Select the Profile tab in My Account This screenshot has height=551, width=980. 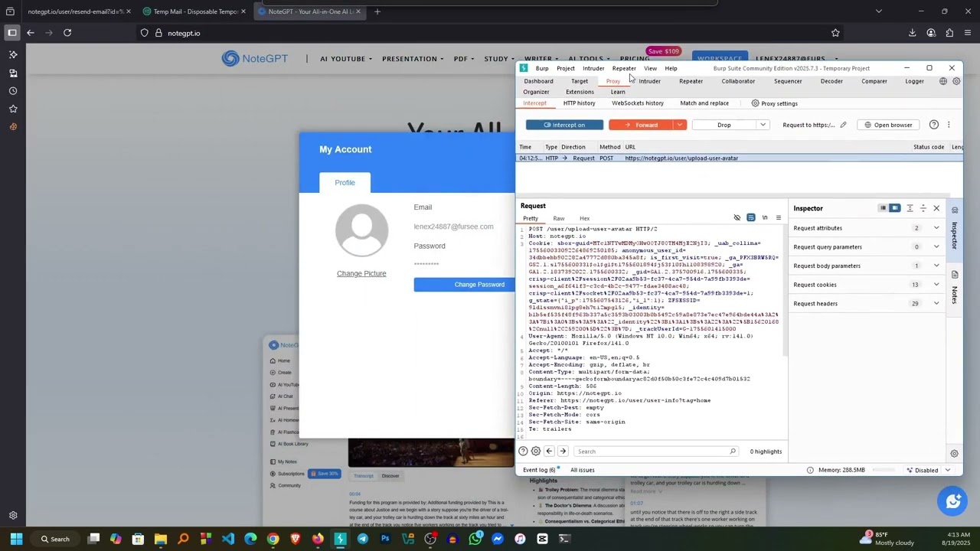click(x=345, y=183)
